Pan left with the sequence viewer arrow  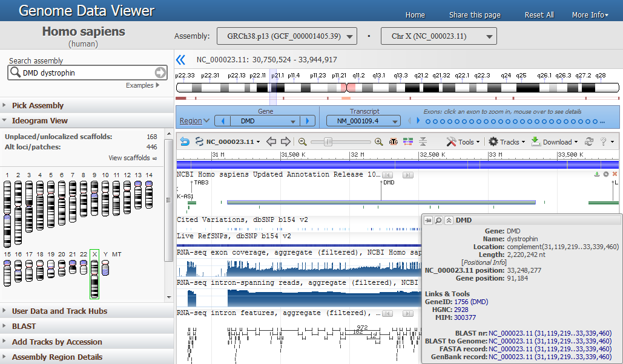271,141
